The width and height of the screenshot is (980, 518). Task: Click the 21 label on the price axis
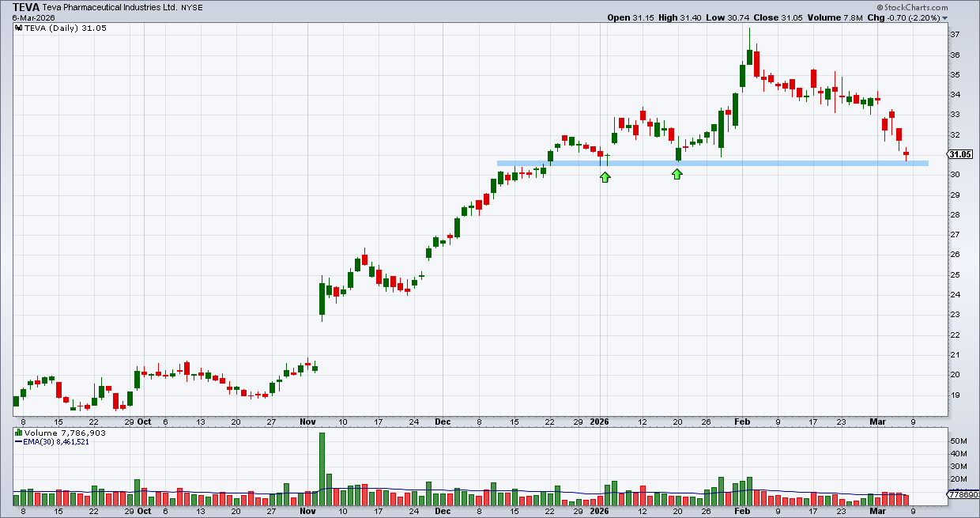tap(955, 355)
